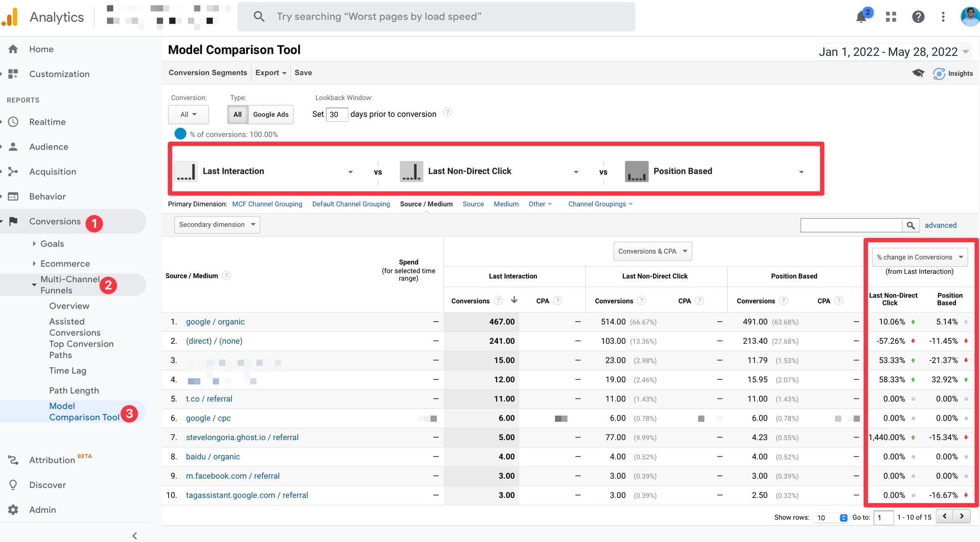Select the All conversion type toggle
The image size is (980, 542).
click(238, 115)
